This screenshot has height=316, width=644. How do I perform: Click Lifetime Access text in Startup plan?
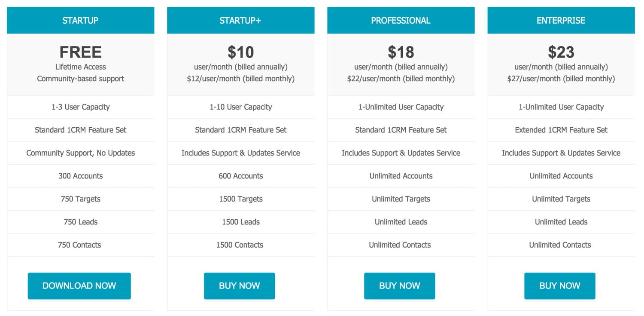click(x=81, y=67)
